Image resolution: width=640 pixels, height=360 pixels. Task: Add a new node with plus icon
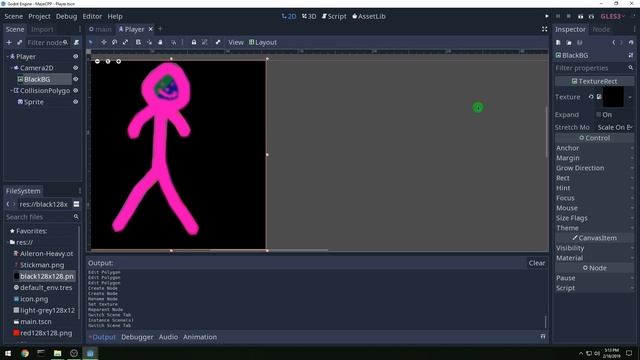(x=9, y=42)
